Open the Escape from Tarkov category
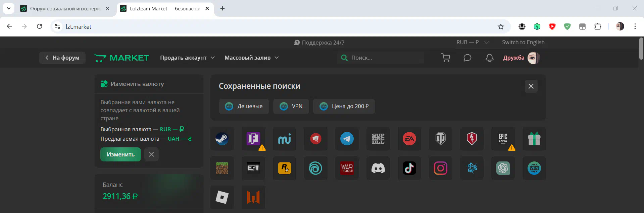 [x=253, y=168]
